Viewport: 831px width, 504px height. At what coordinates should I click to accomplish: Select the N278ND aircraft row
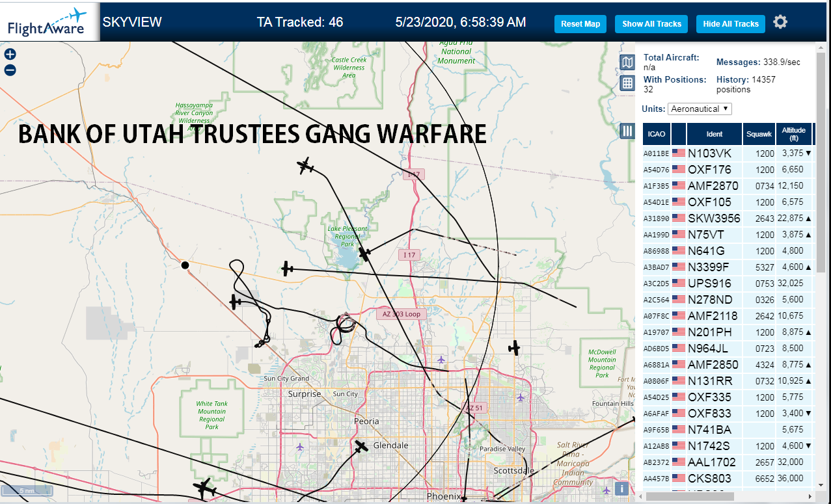coord(728,300)
